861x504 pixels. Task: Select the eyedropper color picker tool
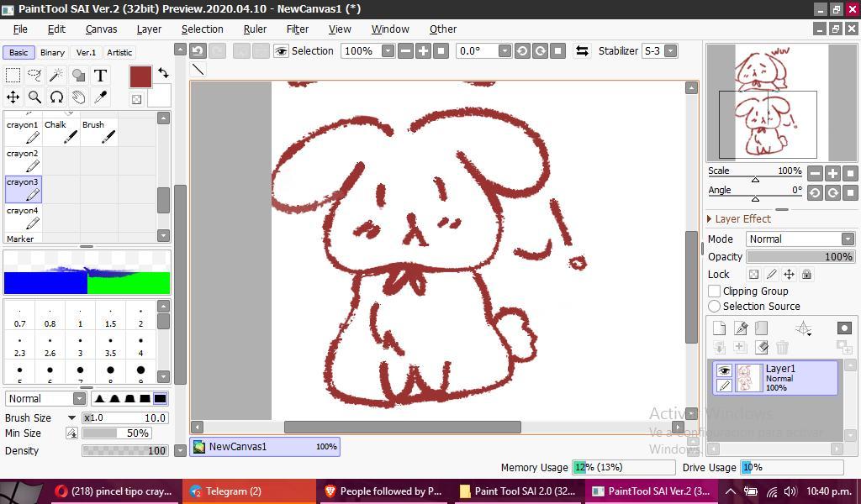[100, 97]
